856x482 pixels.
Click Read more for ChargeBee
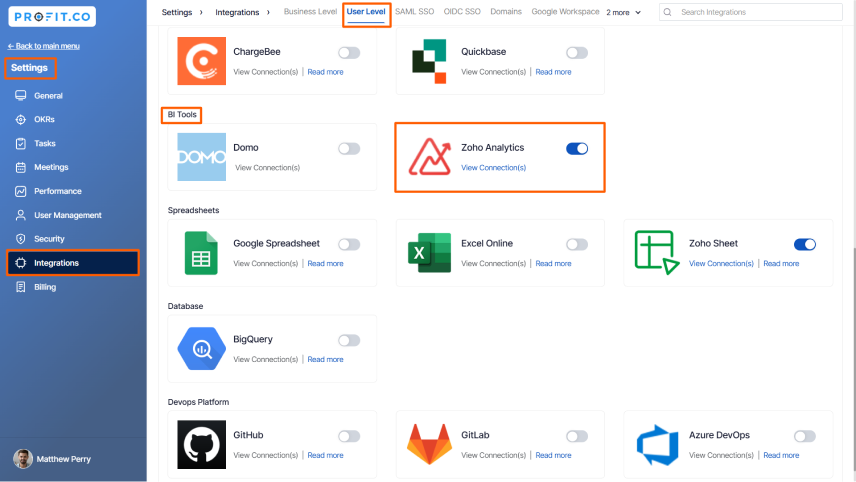(x=325, y=72)
